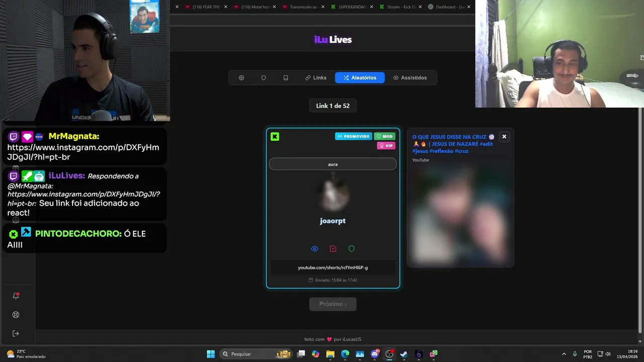
Task: Click the joaorpt username
Action: coord(333,221)
